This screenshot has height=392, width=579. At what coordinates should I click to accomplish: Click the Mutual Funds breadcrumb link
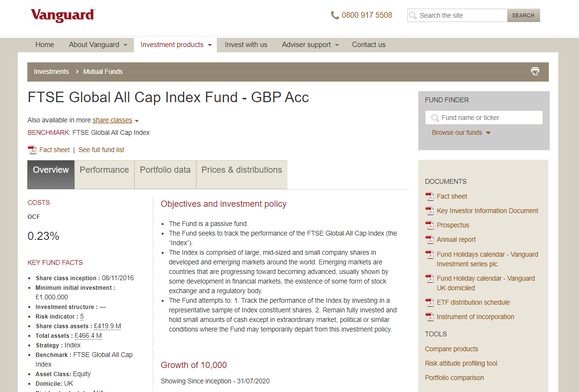[103, 71]
